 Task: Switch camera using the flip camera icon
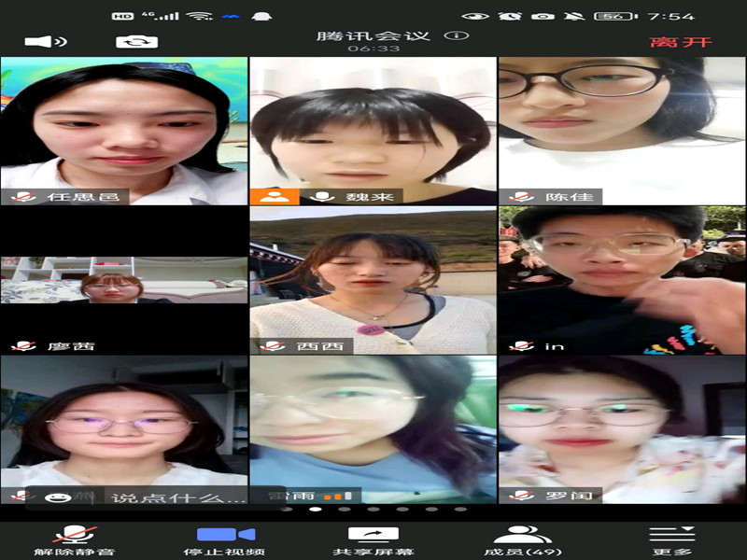click(x=136, y=42)
